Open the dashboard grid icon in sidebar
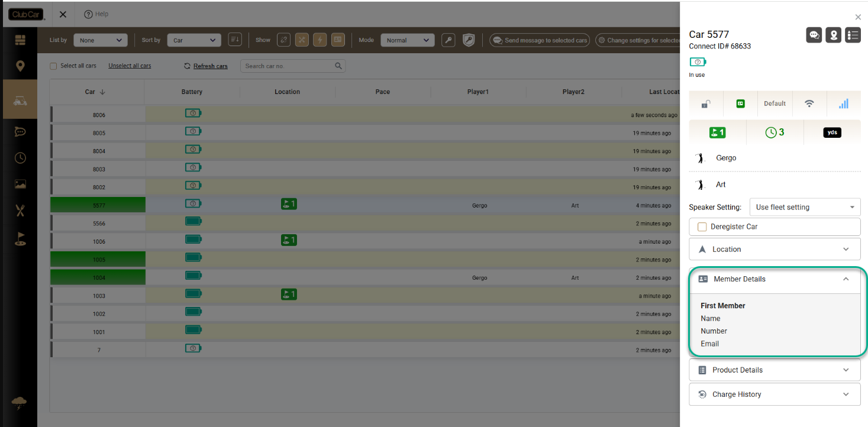This screenshot has width=868, height=427. pos(20,40)
